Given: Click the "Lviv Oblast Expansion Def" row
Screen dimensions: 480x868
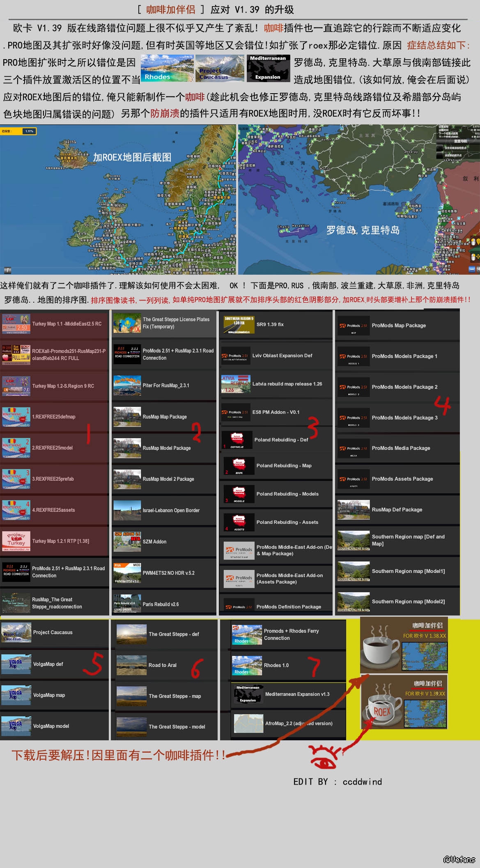Looking at the screenshot, I should point(276,356).
